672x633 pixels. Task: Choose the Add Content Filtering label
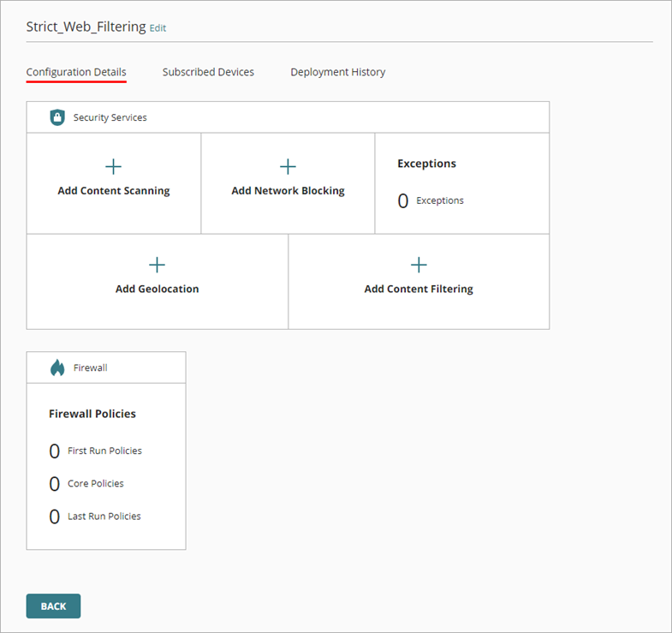(419, 290)
